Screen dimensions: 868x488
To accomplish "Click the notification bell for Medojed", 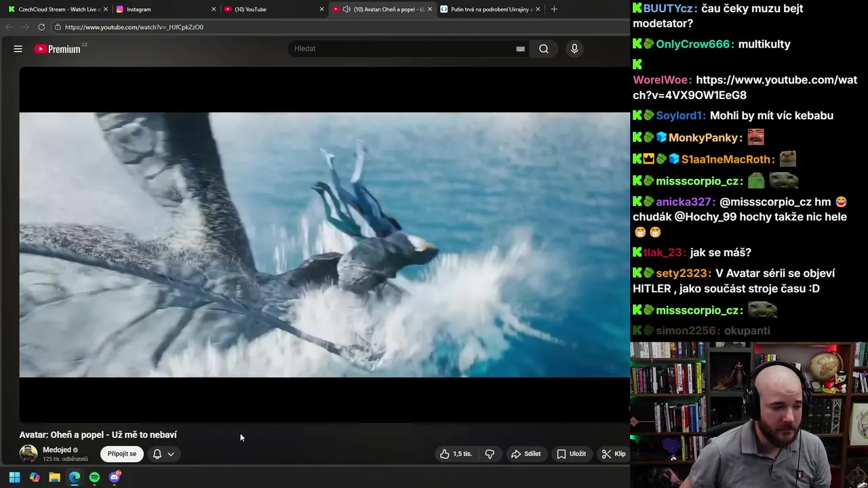I will pyautogui.click(x=157, y=454).
